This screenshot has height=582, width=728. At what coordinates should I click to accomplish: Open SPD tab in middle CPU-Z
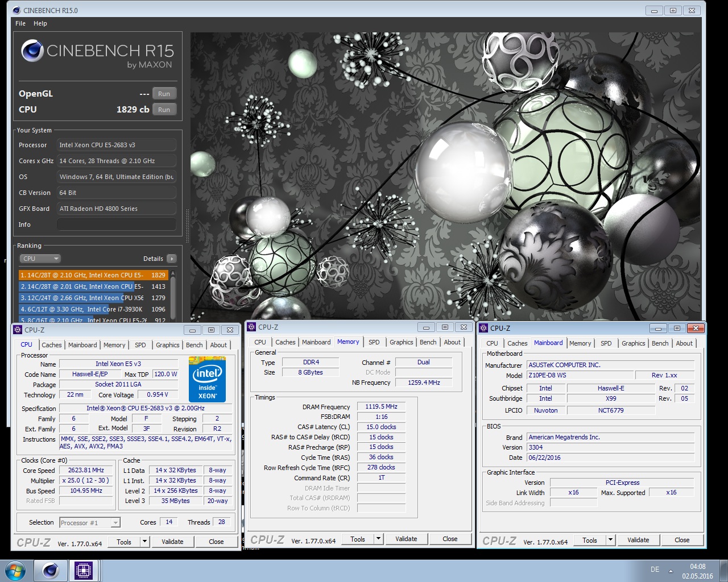[374, 342]
